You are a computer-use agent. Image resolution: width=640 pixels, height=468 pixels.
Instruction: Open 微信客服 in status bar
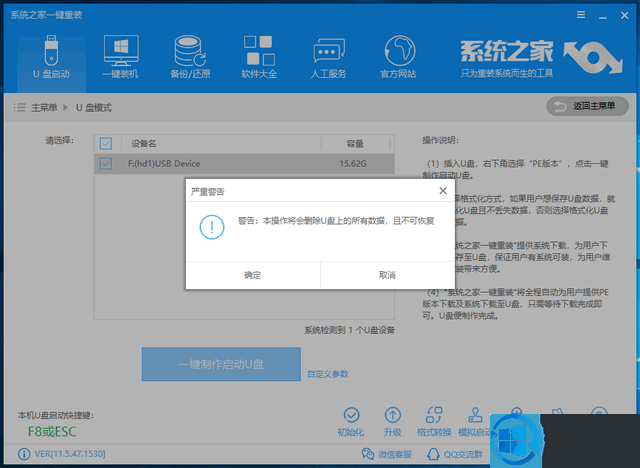387,454
